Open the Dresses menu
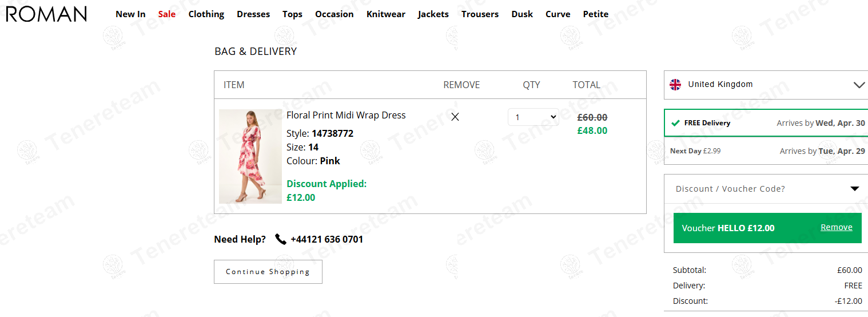Image resolution: width=868 pixels, height=317 pixels. coord(253,14)
